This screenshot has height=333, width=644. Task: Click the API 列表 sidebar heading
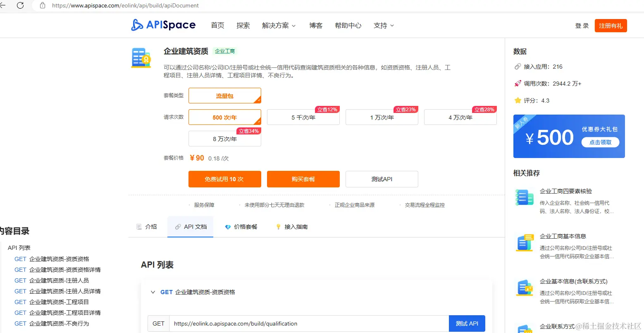click(19, 248)
